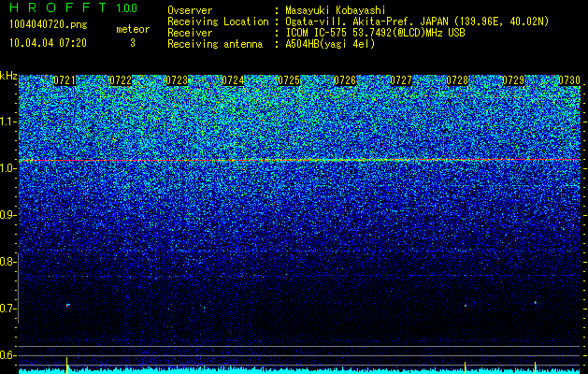Select the observer name Masayuki Kobayashi
This screenshot has width=588, height=374.
point(336,11)
